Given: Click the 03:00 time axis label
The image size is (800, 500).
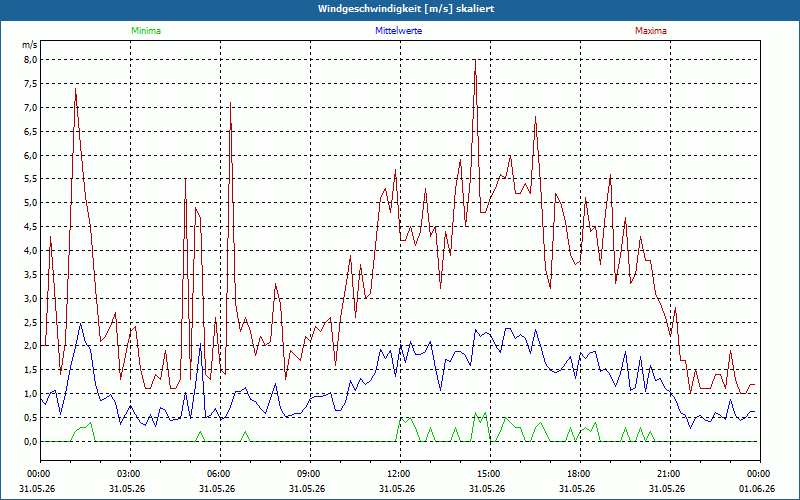Looking at the screenshot, I should coord(131,474).
